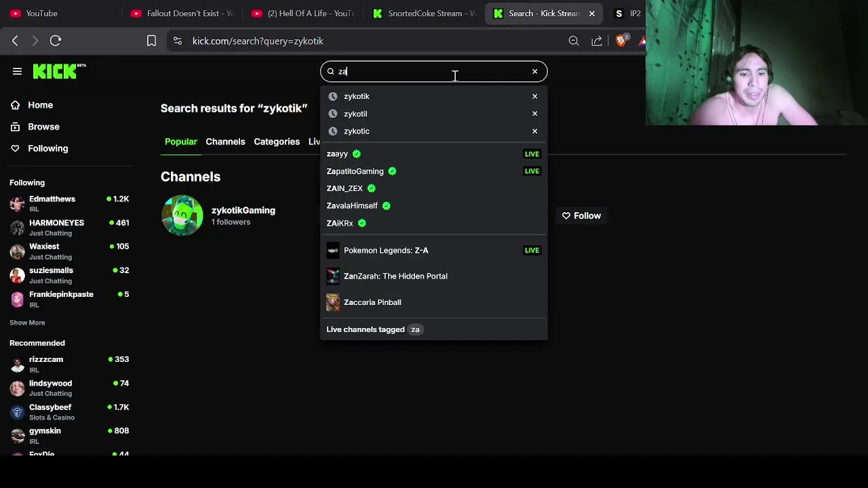Viewport: 868px width, 488px height.
Task: Clear the Kick search box
Action: 534,71
